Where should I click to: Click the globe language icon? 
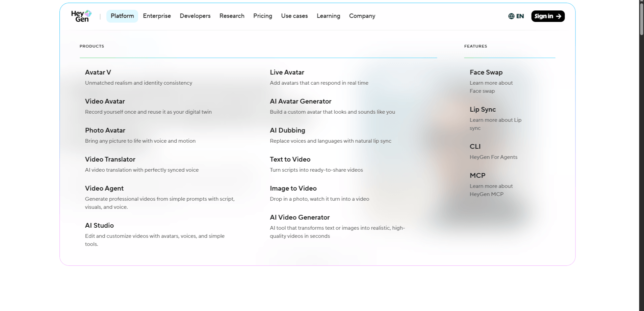pos(511,16)
